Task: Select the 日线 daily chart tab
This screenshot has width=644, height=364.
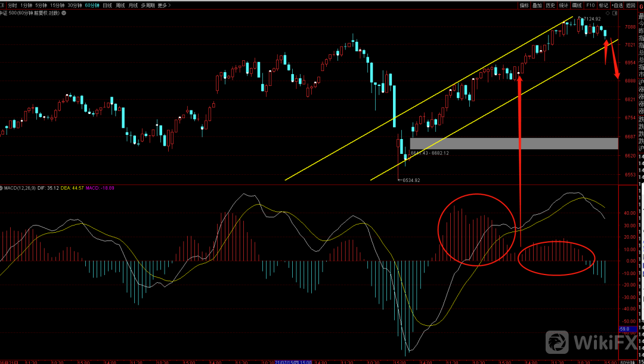Action: 107,5
